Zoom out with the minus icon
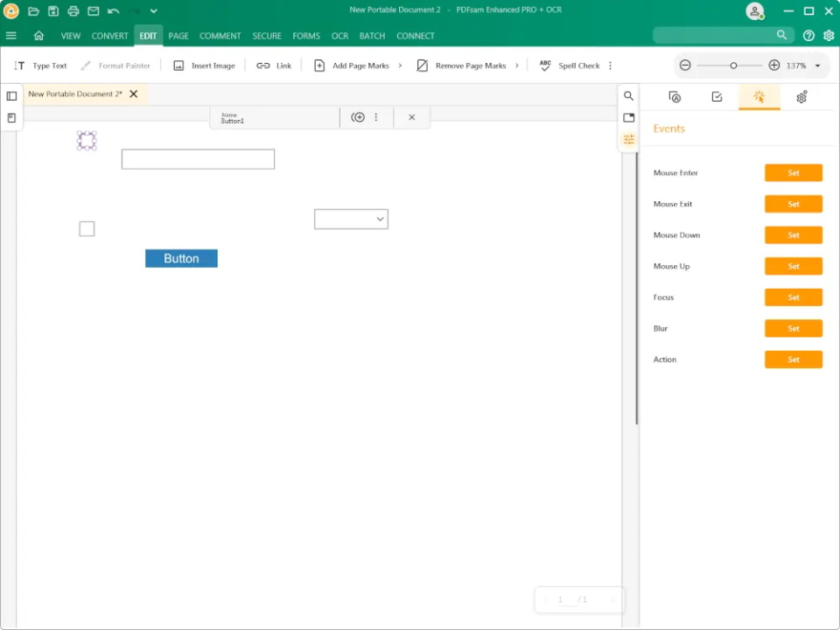This screenshot has height=630, width=840. point(685,66)
